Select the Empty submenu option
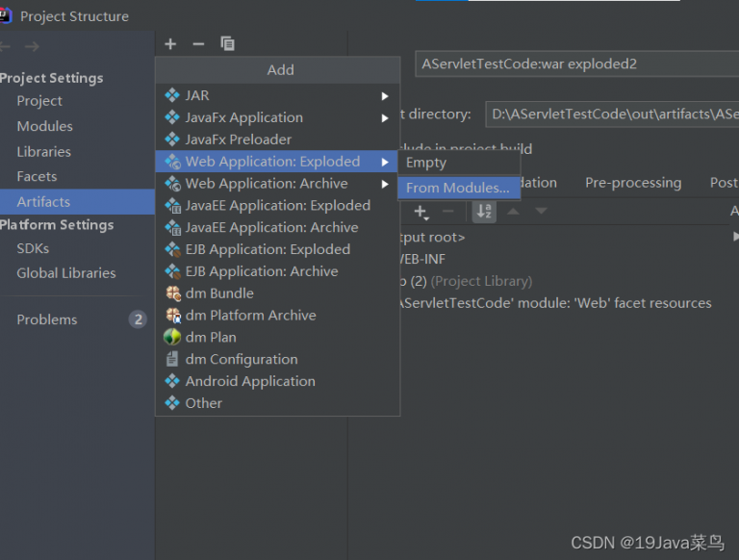This screenshot has height=560, width=739. [426, 163]
